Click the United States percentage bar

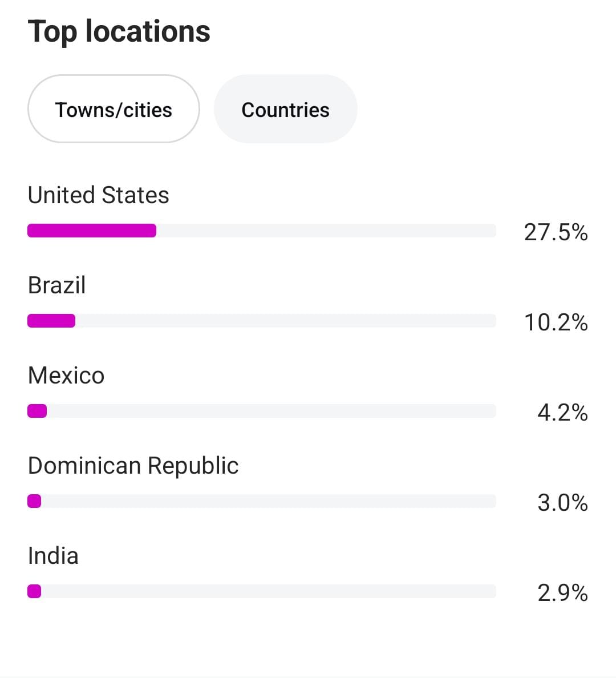pos(262,231)
